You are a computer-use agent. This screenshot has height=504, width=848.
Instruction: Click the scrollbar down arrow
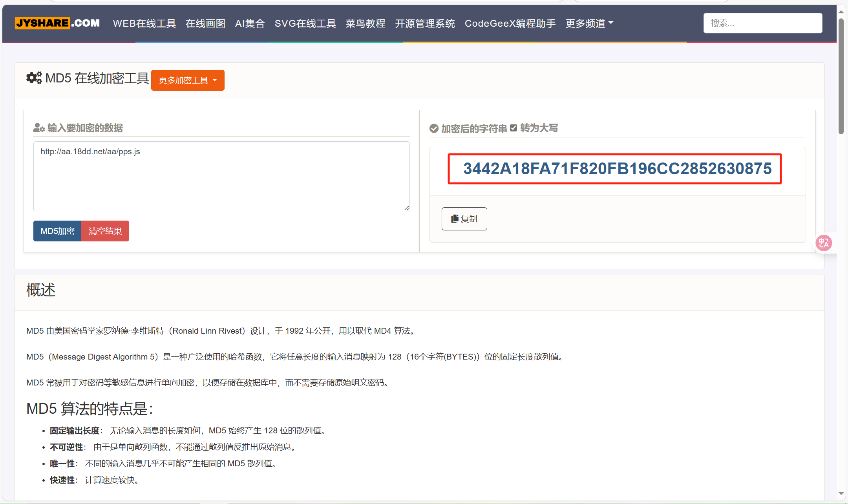[x=841, y=493]
